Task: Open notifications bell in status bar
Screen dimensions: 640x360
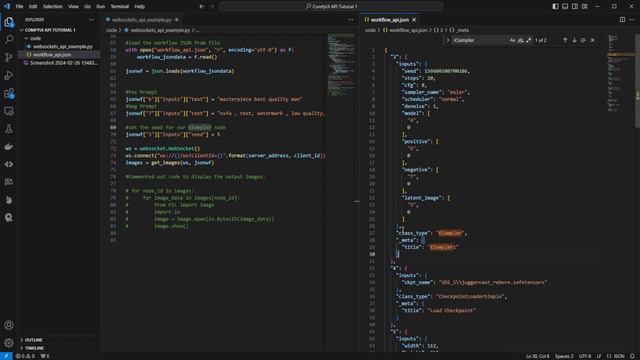Action: tap(632, 356)
